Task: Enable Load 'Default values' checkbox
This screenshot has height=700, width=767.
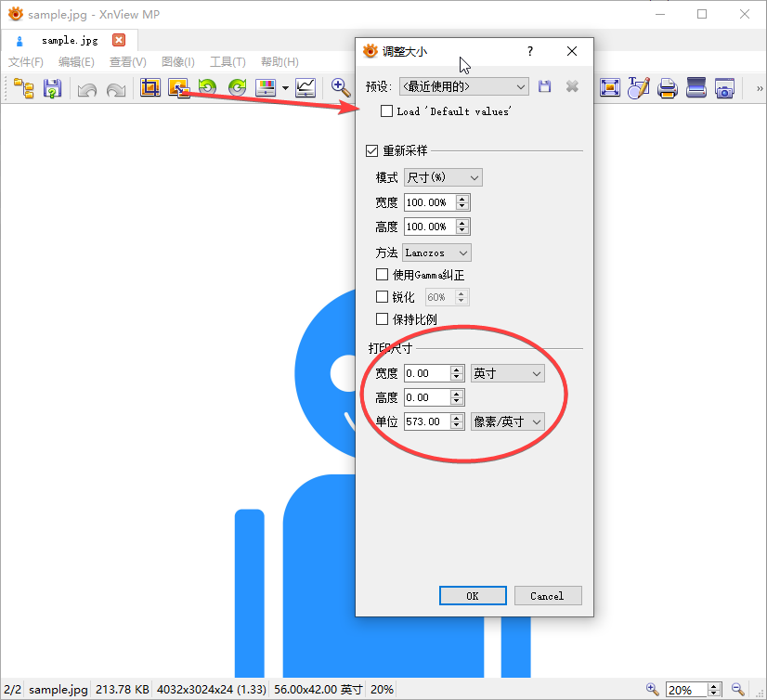Action: click(x=386, y=111)
